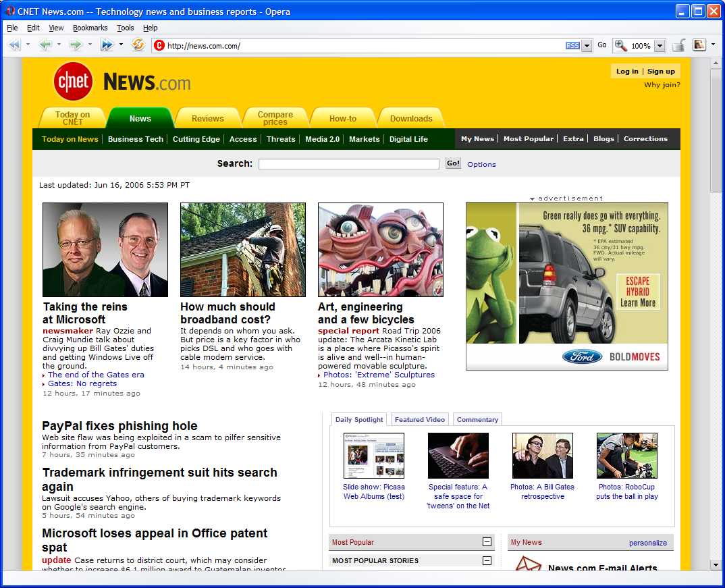Open the search Options link
Screen dimensions: 725x588
[x=481, y=164]
